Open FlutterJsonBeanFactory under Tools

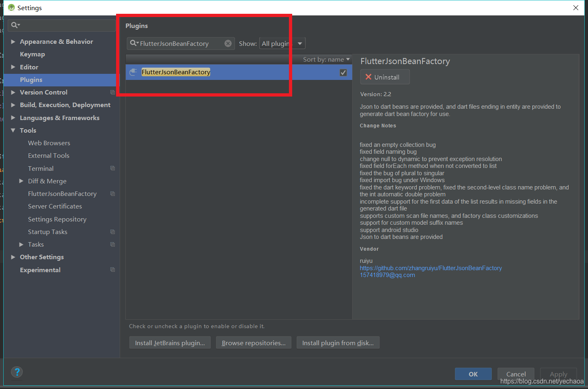[62, 194]
